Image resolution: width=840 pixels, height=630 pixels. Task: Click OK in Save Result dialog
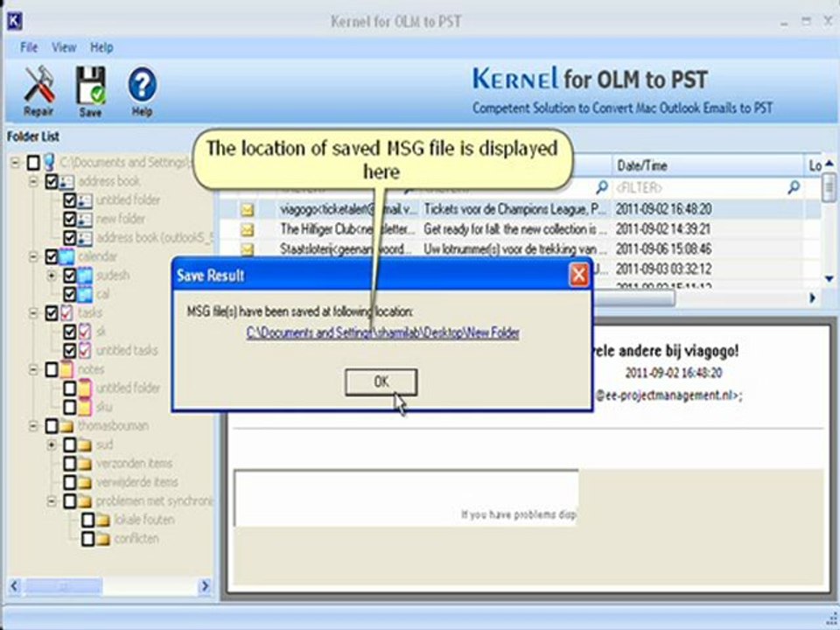pos(381,382)
